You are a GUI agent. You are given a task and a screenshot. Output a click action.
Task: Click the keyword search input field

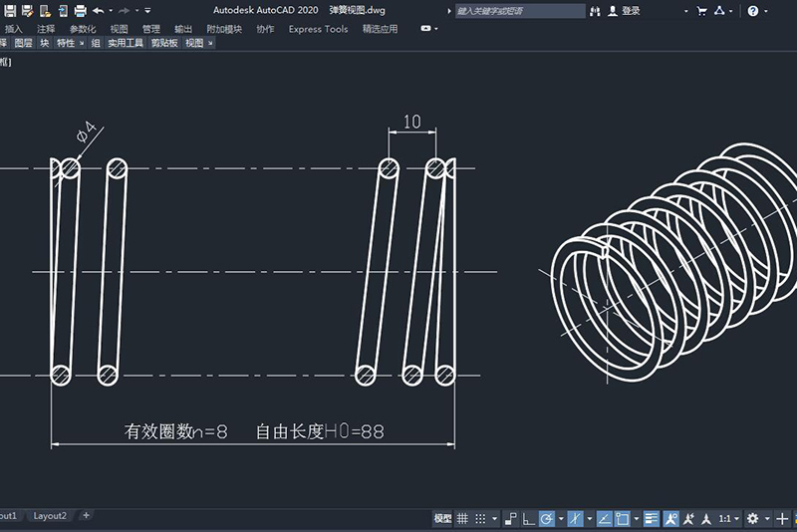[518, 11]
